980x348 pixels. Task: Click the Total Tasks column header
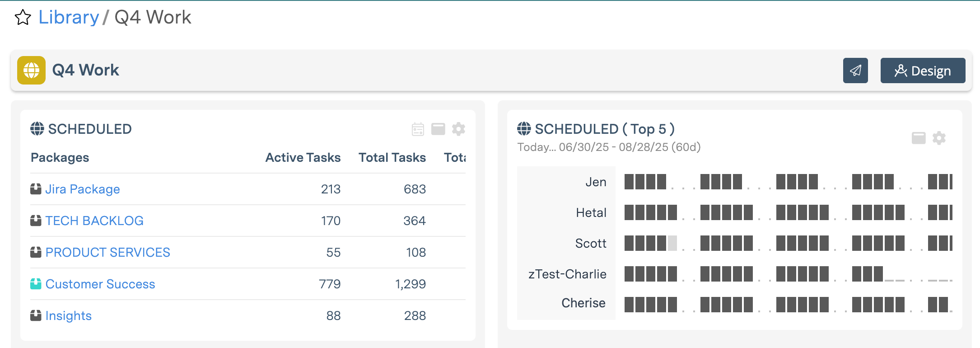click(392, 157)
